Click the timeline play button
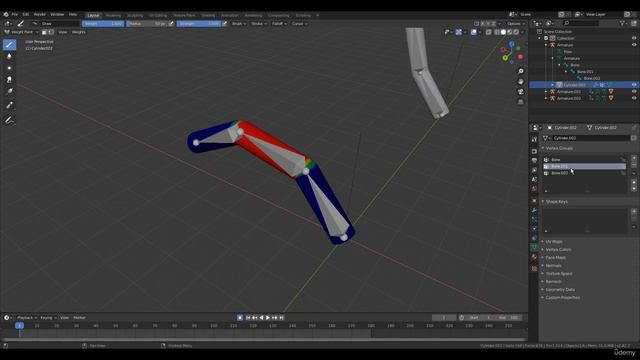The height and width of the screenshot is (360, 640). point(268,318)
